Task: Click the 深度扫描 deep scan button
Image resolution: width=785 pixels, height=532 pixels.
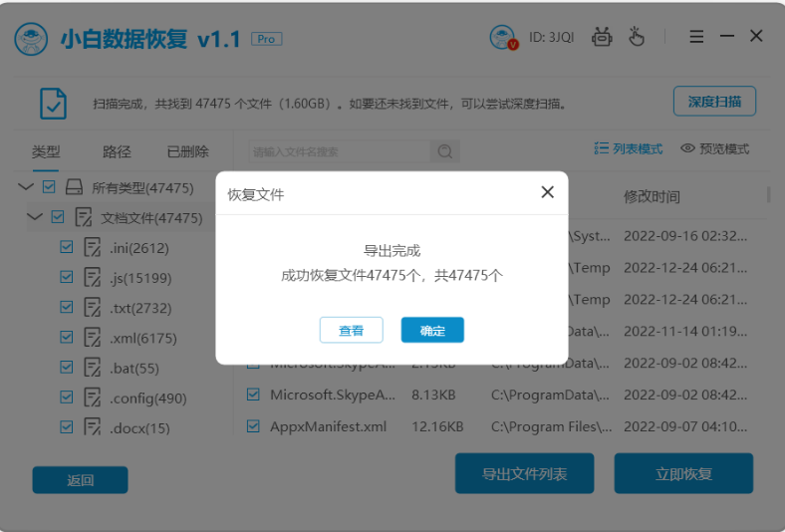Action: point(714,102)
